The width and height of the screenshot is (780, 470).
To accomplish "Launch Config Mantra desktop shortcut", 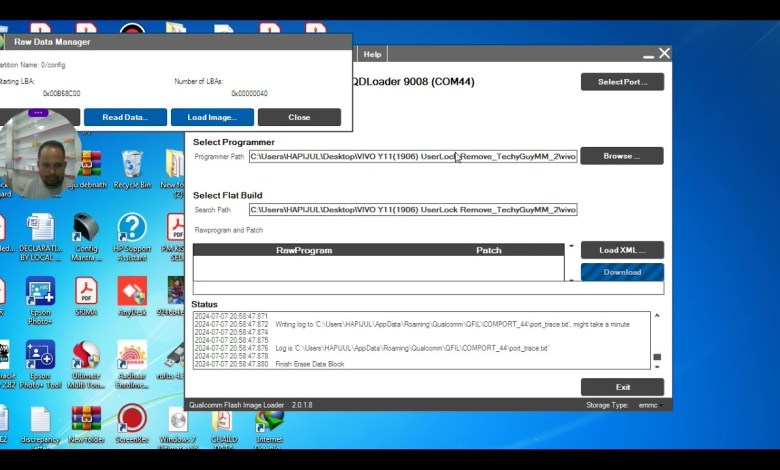I will 86,229.
